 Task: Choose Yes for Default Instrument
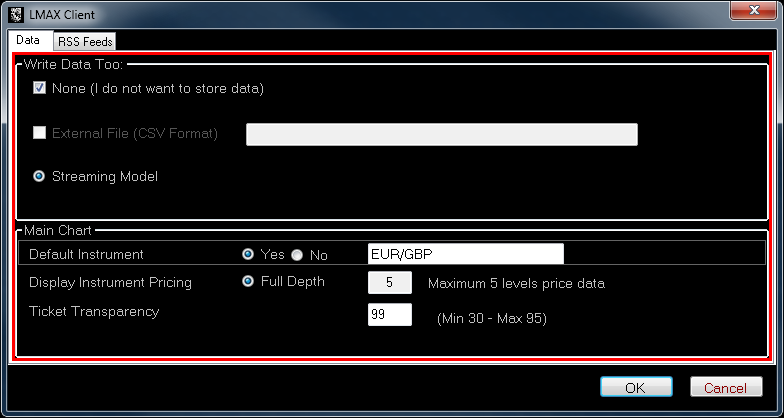tap(249, 254)
